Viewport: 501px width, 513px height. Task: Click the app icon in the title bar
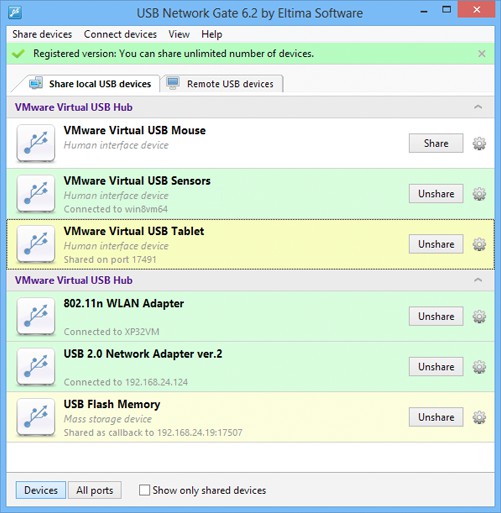pyautogui.click(x=15, y=13)
